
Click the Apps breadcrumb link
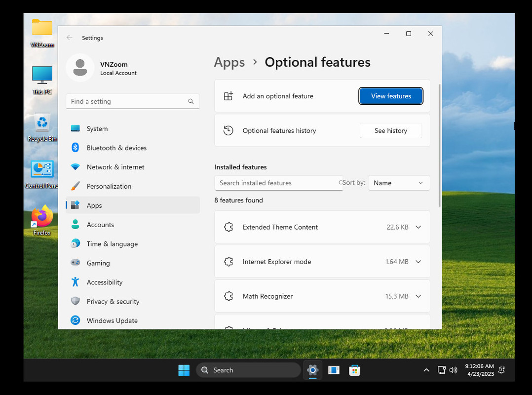click(x=229, y=62)
